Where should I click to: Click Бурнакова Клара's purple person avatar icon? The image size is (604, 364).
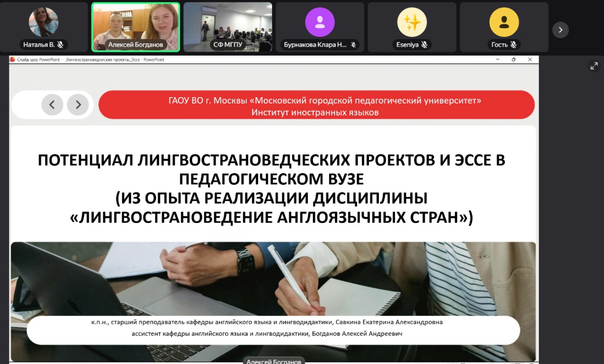(x=320, y=22)
